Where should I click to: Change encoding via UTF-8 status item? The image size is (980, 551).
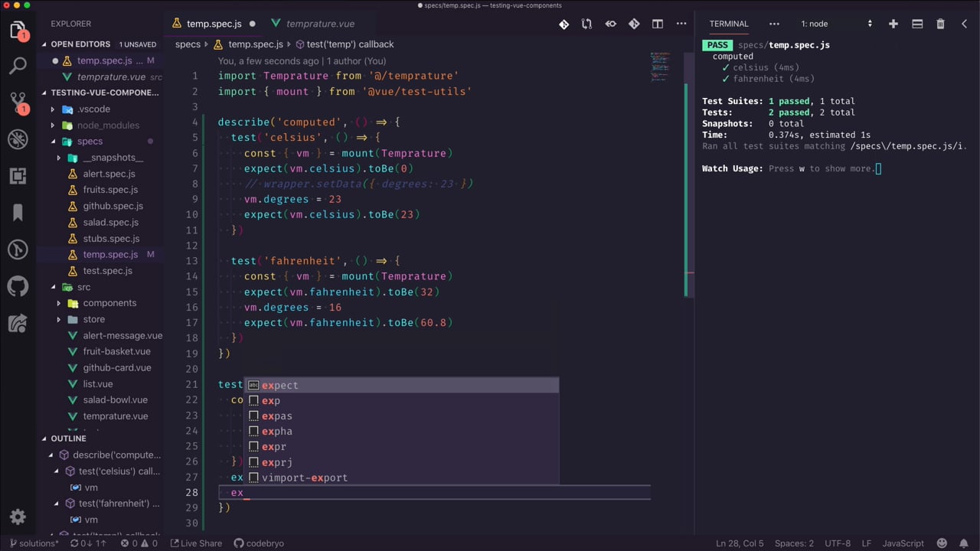click(x=838, y=543)
